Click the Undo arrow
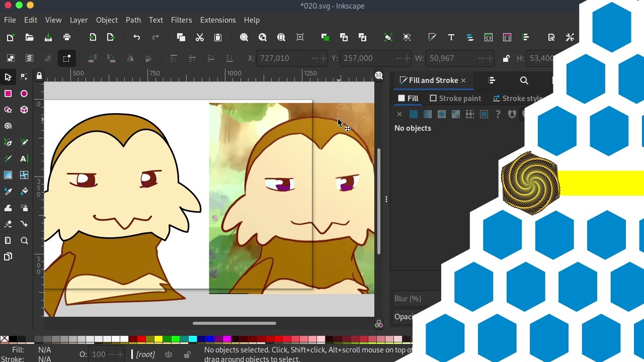The height and width of the screenshot is (362, 644). coord(137,37)
